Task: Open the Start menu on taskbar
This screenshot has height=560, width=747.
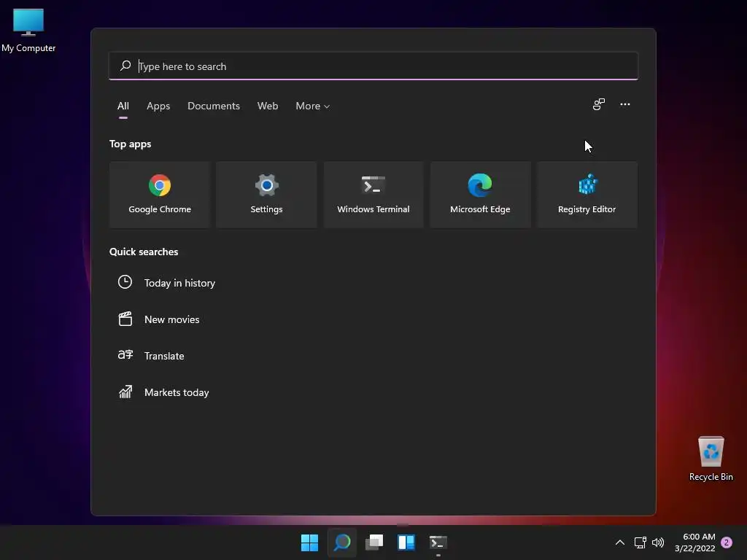Action: pyautogui.click(x=309, y=542)
